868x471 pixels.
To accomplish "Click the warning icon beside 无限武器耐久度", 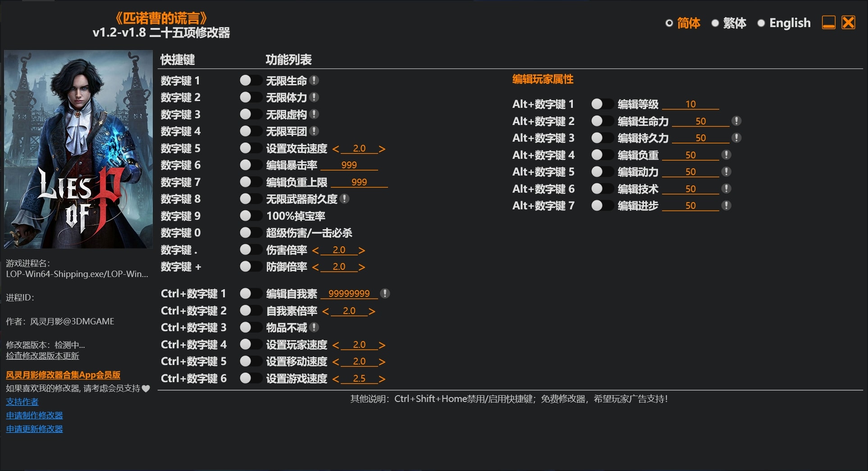I will [345, 199].
